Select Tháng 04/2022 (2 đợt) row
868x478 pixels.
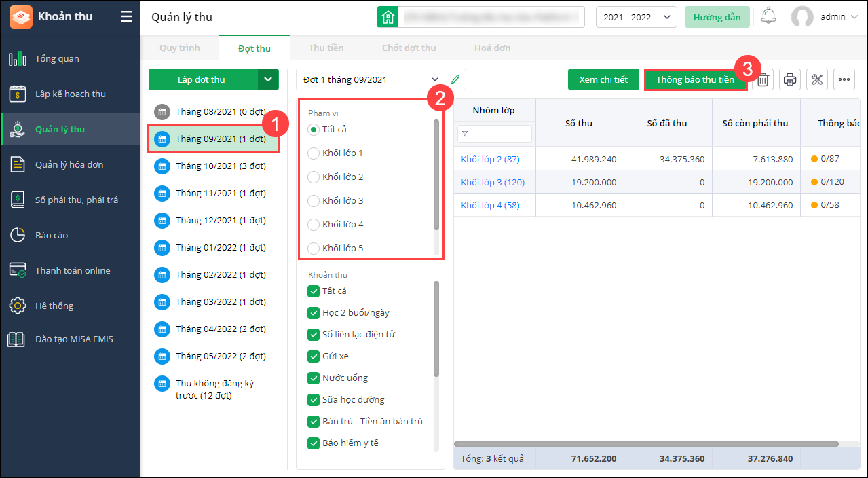pyautogui.click(x=213, y=329)
